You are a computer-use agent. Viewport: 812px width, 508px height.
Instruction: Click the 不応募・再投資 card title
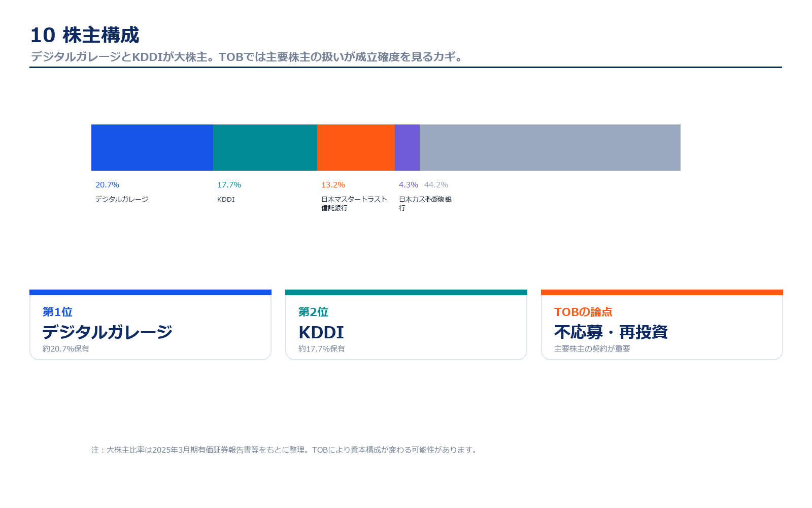(611, 332)
